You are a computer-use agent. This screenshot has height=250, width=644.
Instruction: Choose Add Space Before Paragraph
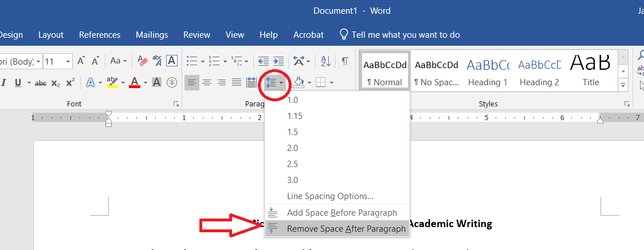(x=337, y=213)
